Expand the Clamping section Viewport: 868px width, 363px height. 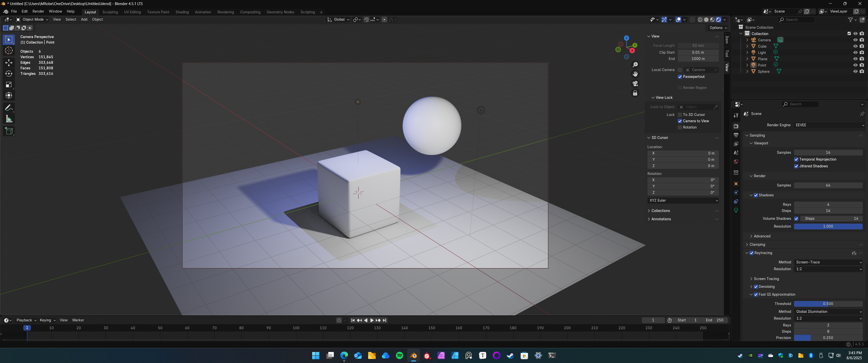[757, 245]
